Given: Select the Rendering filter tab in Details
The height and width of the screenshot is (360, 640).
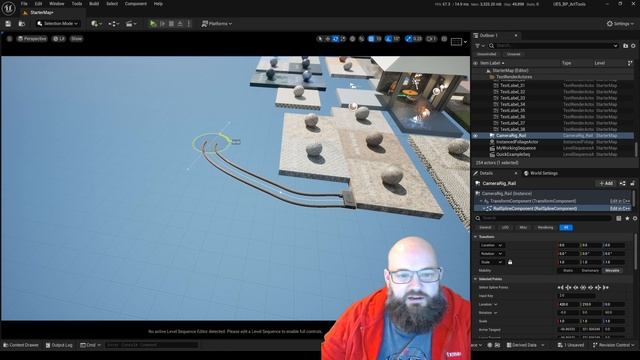Looking at the screenshot, I should click(545, 227).
